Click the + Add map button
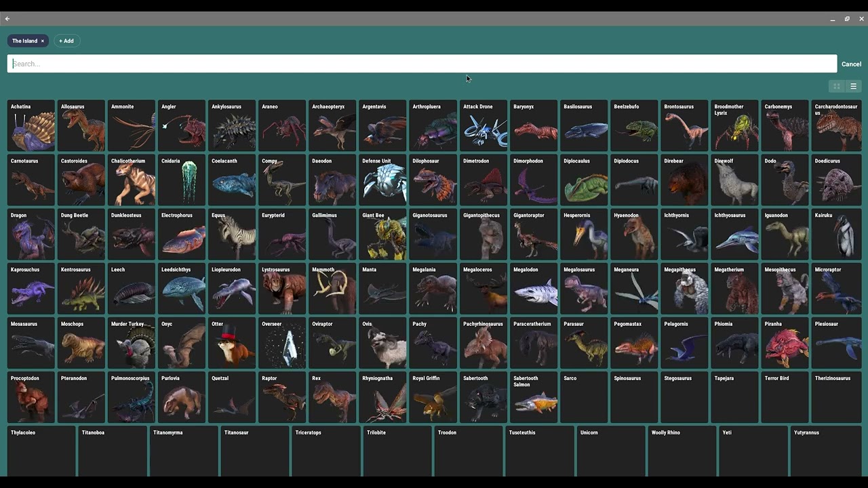 click(x=66, y=41)
